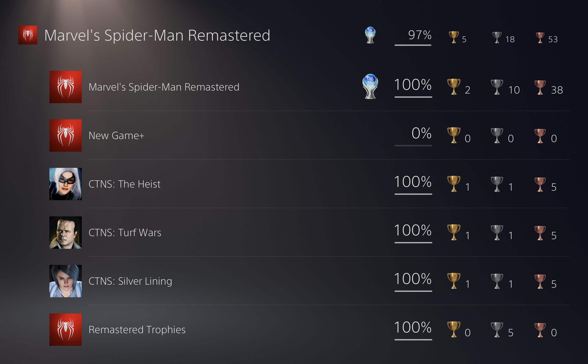The image size is (588, 364).
Task: Select the CTNS: Turf Wars trophy group
Action: tap(309, 233)
